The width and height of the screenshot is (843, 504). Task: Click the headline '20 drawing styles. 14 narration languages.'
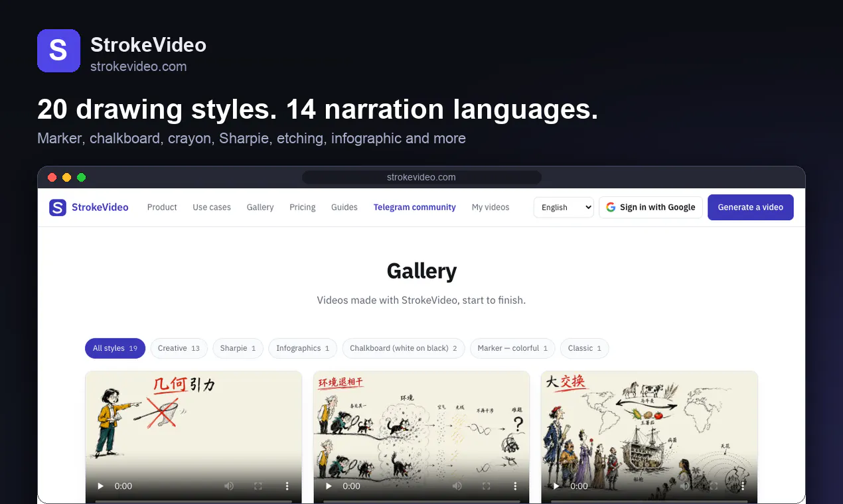pyautogui.click(x=317, y=109)
